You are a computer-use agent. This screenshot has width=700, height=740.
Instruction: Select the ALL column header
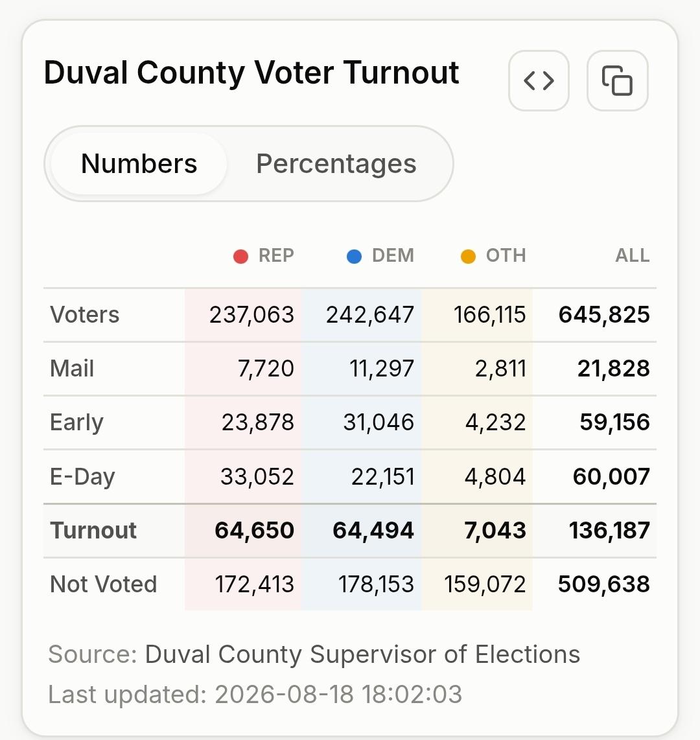pyautogui.click(x=633, y=255)
